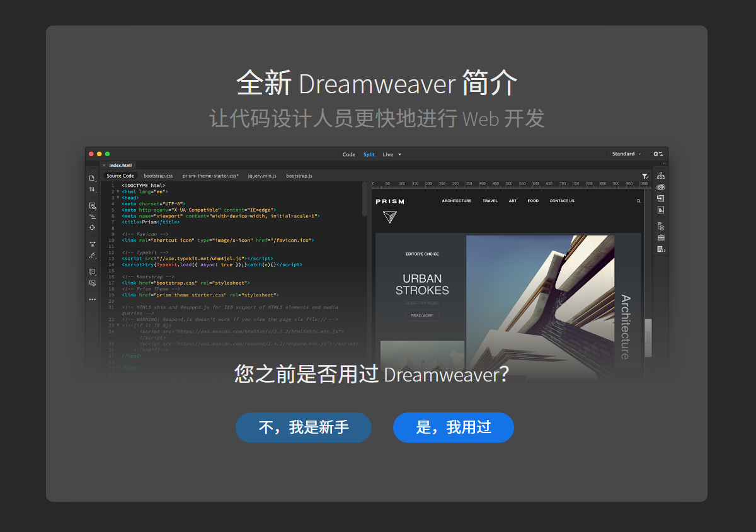Click the architecture building photo in preview
The image size is (756, 532).
pos(540,307)
